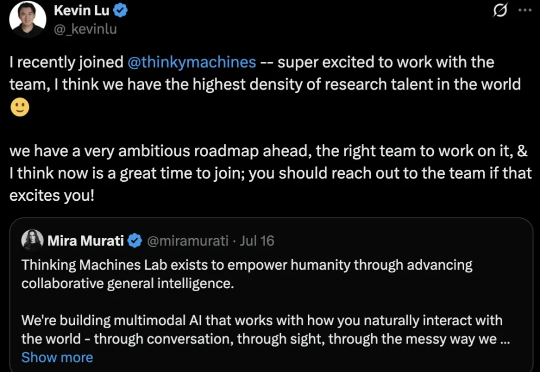Open Mira Murati's avatar in the quoted tweet
Viewport: 540px width, 372px height.
[32, 240]
